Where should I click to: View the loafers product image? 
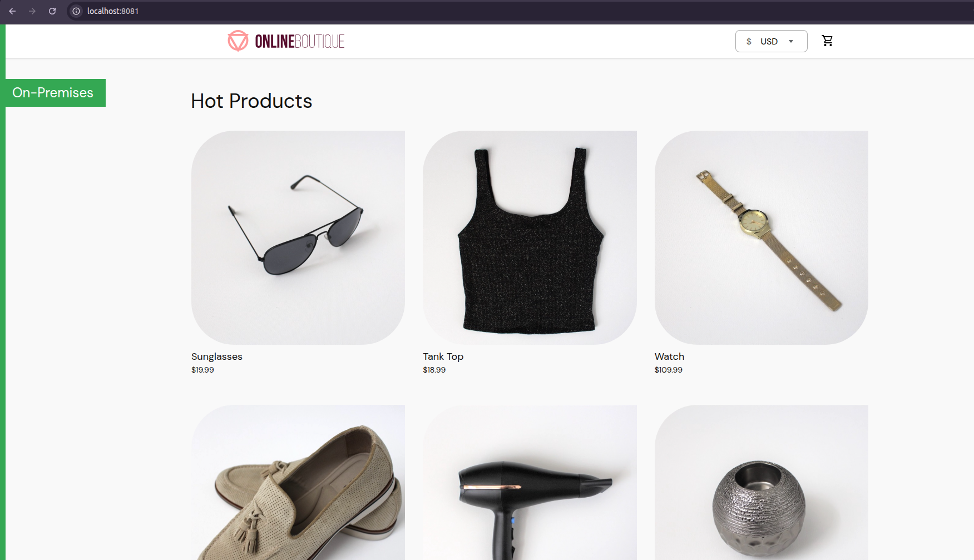pyautogui.click(x=298, y=483)
